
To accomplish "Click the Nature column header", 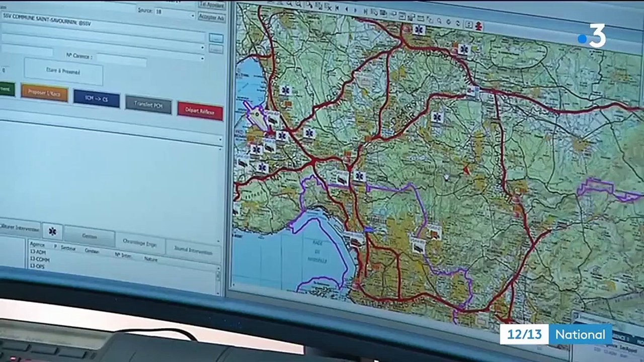I will [151, 259].
